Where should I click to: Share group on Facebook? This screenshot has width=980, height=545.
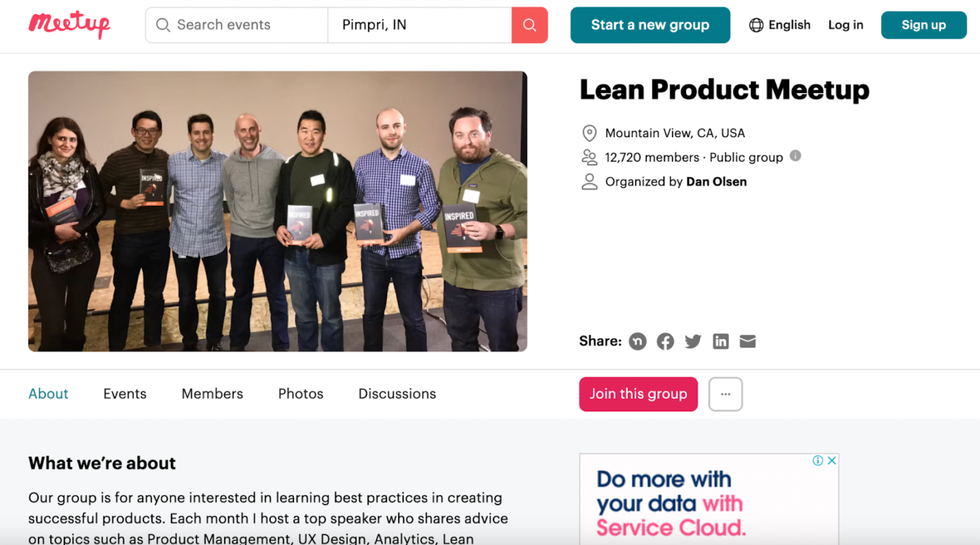[x=665, y=341]
